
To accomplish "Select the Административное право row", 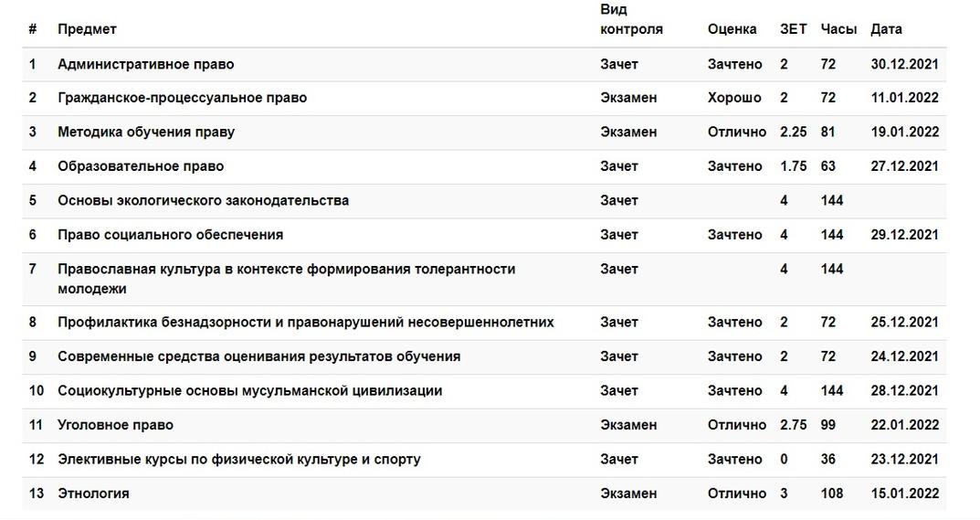I will 484,65.
